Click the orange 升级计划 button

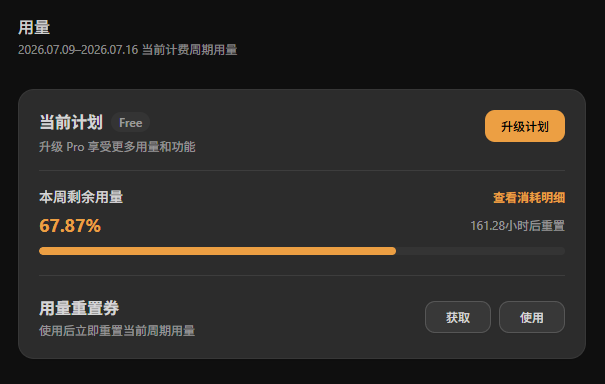pos(525,126)
